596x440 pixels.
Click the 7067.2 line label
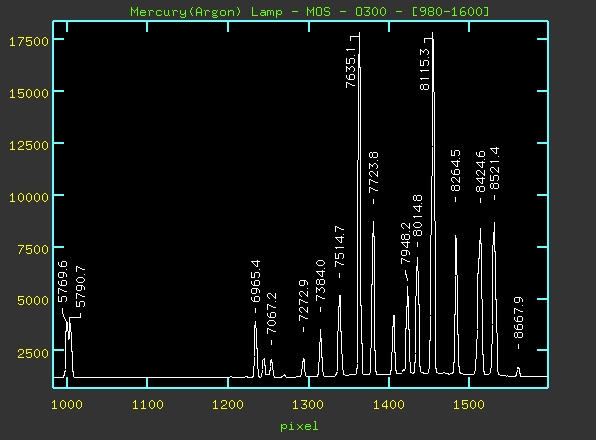point(271,313)
